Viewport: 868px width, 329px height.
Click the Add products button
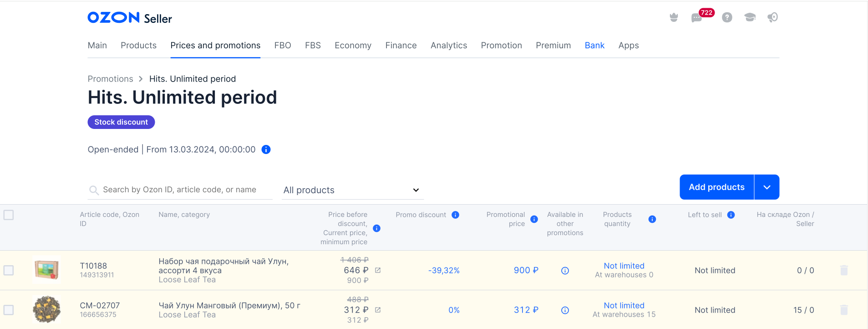[716, 187]
